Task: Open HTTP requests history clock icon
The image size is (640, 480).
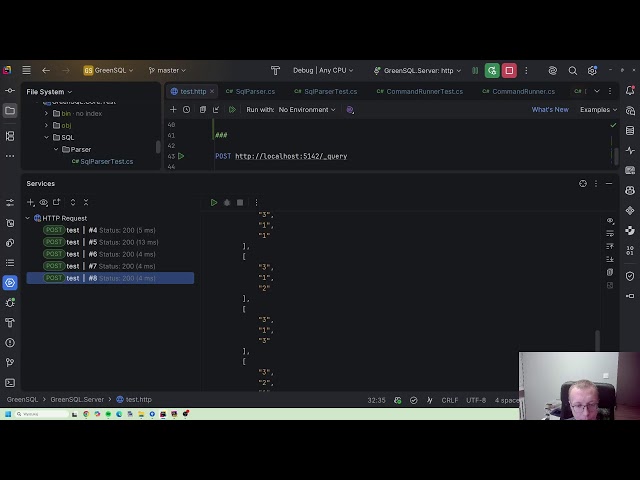Action: [187, 109]
